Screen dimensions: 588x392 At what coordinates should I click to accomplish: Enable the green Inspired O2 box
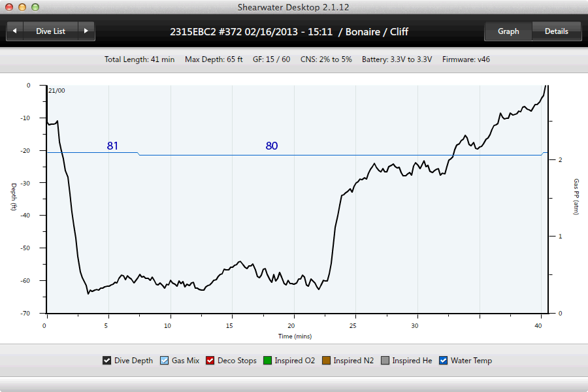268,361
